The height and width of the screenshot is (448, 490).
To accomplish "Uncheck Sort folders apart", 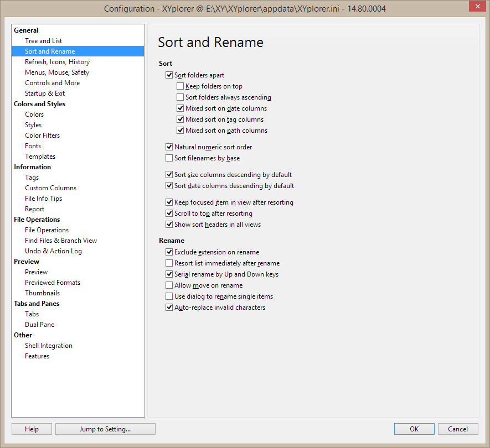I will coord(169,75).
